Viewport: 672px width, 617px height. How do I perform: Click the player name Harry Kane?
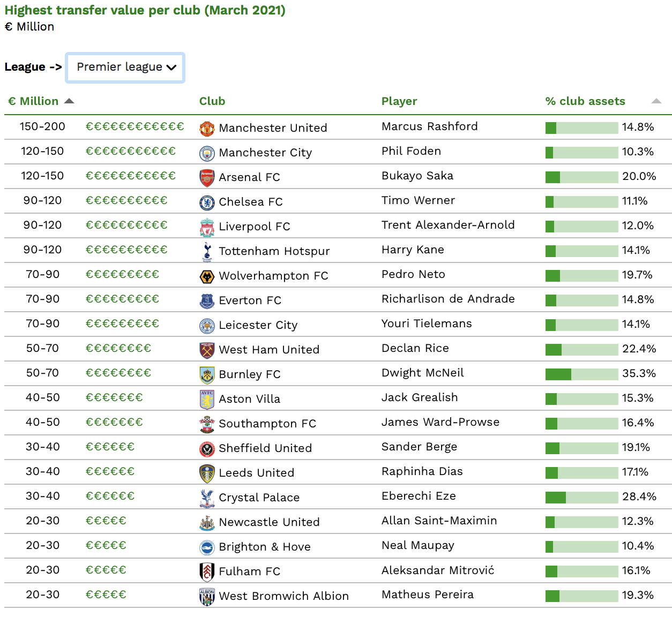coord(413,250)
